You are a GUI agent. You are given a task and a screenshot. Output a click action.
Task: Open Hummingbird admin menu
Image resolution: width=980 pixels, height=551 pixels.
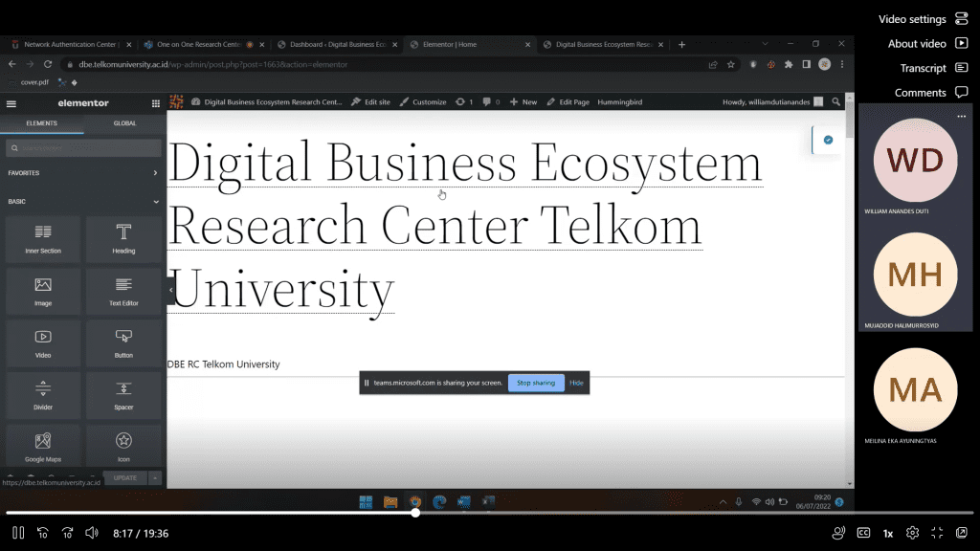pyautogui.click(x=619, y=101)
